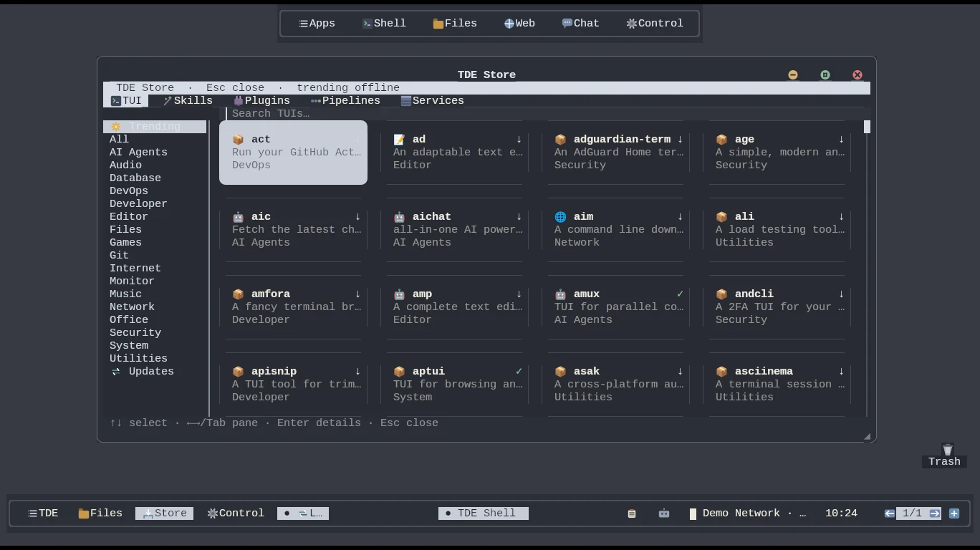Click the Demo Network status entry
Screen dimensions: 980x550
click(748, 513)
